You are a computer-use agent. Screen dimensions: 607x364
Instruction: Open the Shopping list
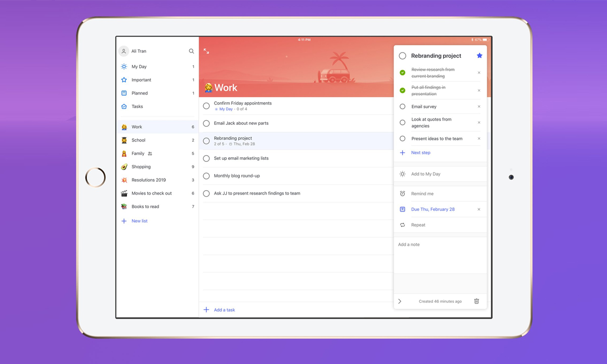(157, 167)
